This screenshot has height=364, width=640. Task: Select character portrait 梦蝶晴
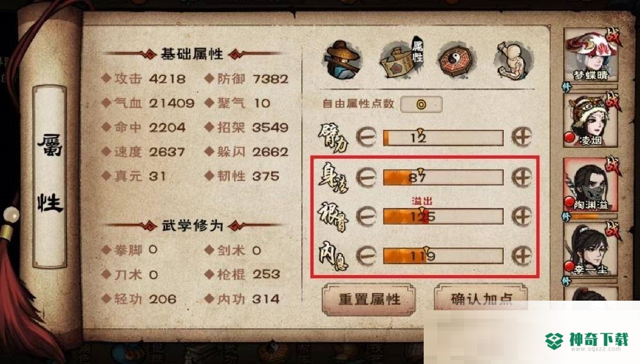pos(591,55)
